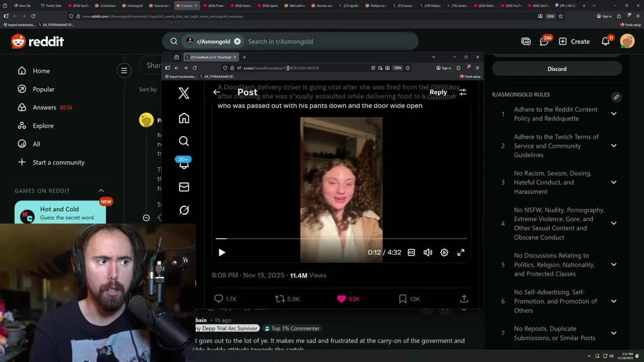Expand rule 6 No Self-Advertising
The width and height of the screenshot is (644, 362).
(x=614, y=301)
